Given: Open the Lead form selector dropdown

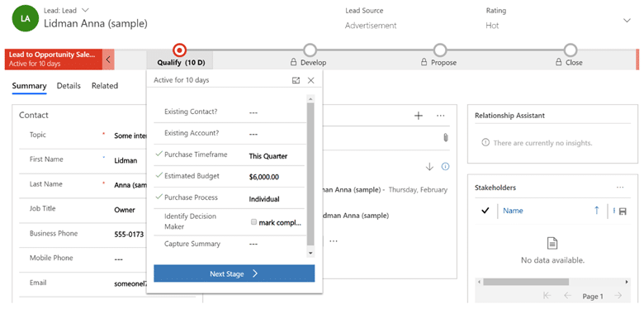Looking at the screenshot, I should click(x=85, y=10).
